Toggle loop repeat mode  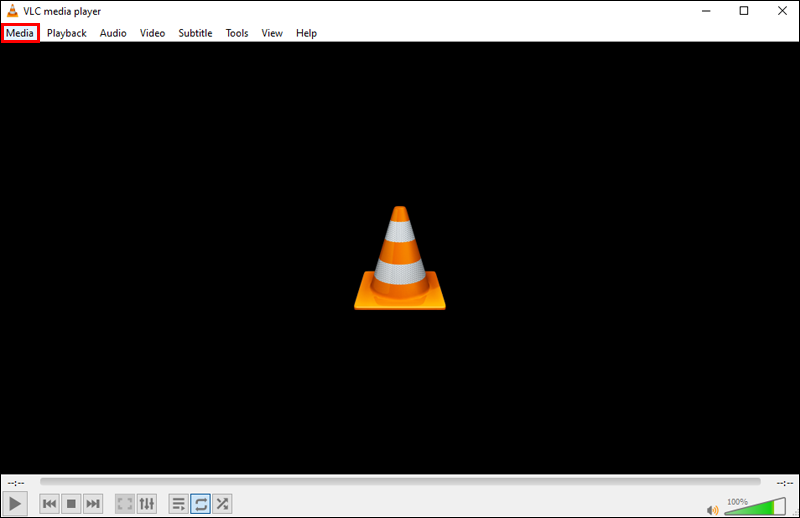[x=201, y=504]
